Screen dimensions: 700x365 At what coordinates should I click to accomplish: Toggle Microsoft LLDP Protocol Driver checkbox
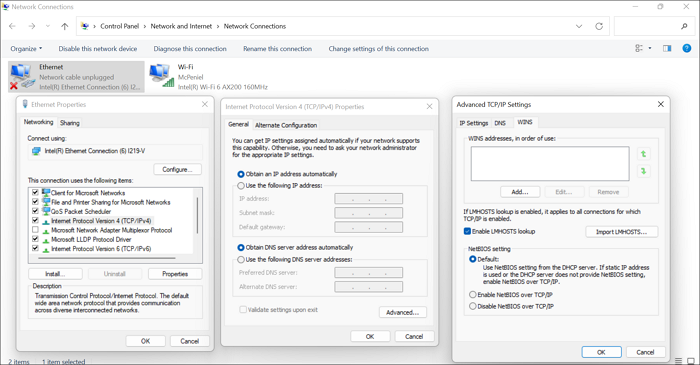tap(35, 239)
